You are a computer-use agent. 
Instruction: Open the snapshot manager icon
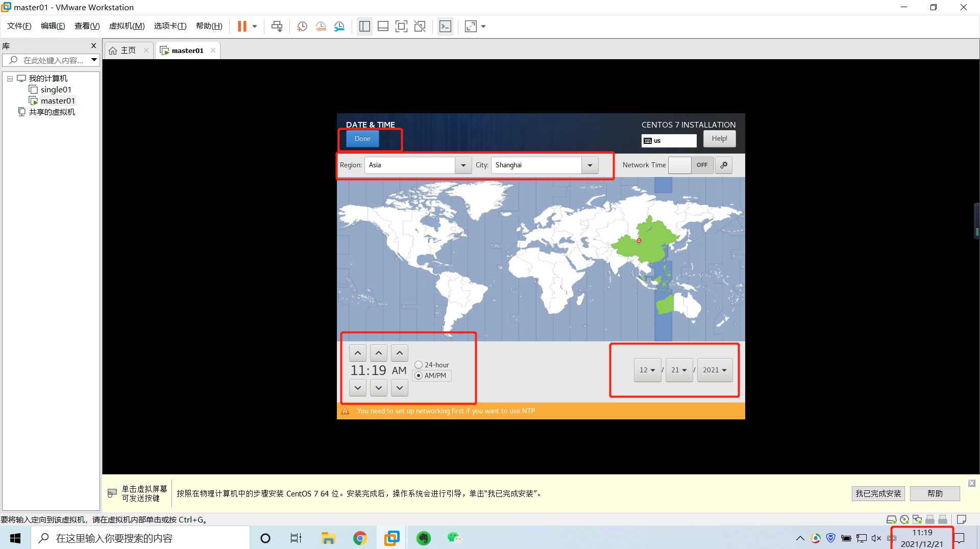coord(339,27)
